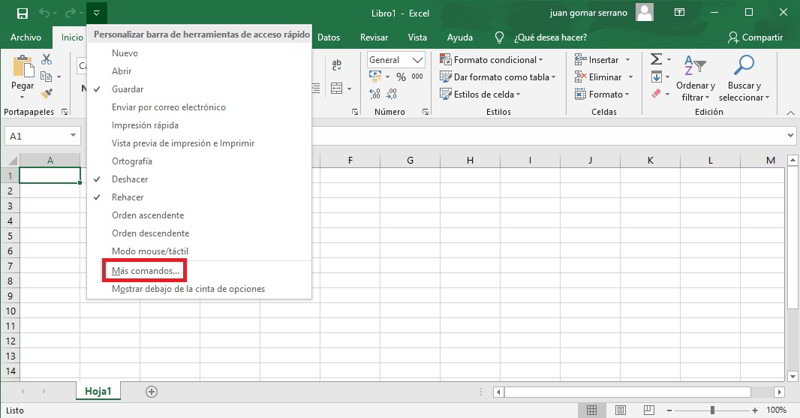Screen dimensions: 800x418
Task: Open the General number format dropdown
Action: (x=417, y=60)
